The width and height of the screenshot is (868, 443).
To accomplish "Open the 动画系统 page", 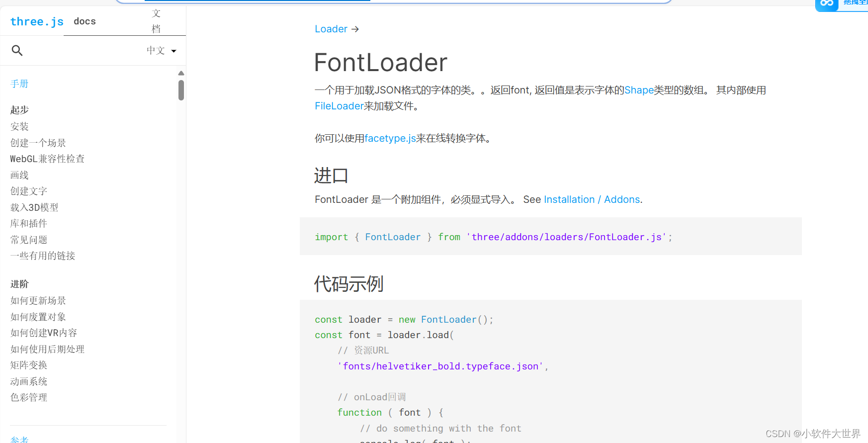I will (x=29, y=382).
